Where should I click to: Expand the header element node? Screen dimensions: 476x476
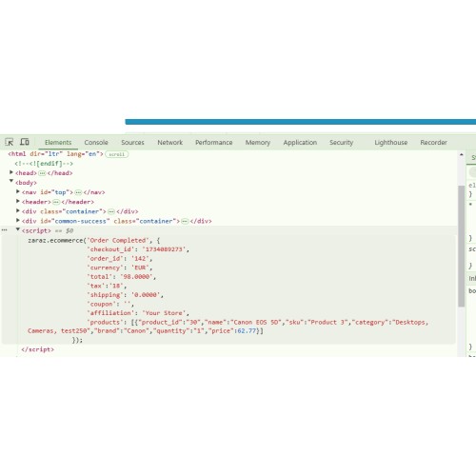(18, 201)
